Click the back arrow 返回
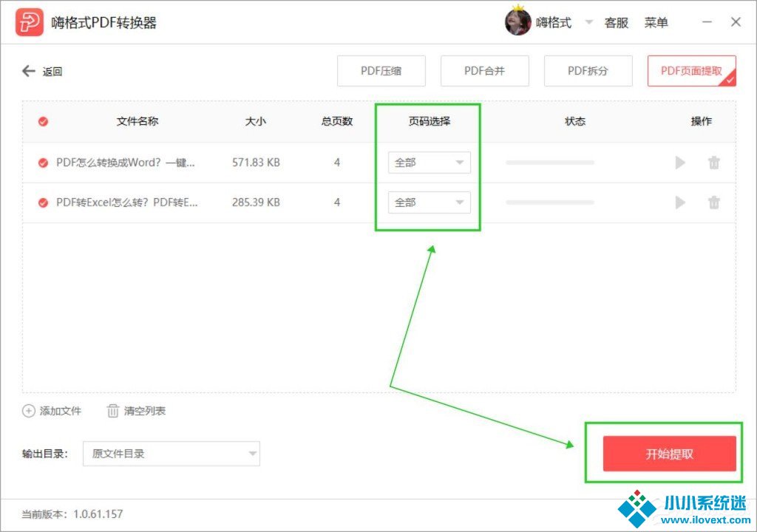 [30, 72]
